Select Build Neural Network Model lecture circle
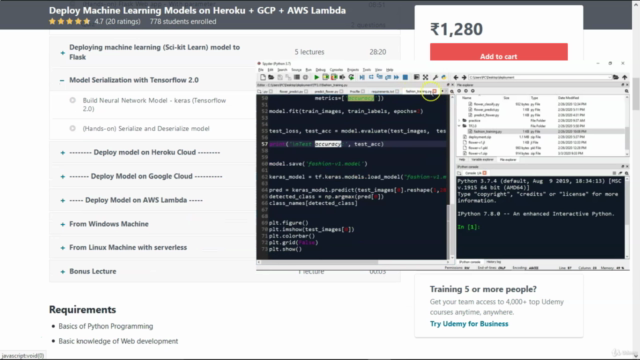This screenshot has height=360, width=640. click(x=73, y=100)
